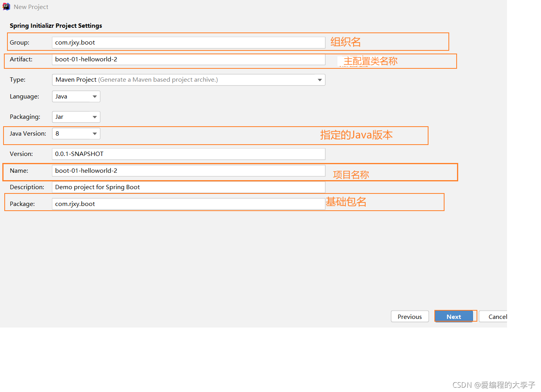
Task: Click the Name: label
Action: tap(19, 171)
